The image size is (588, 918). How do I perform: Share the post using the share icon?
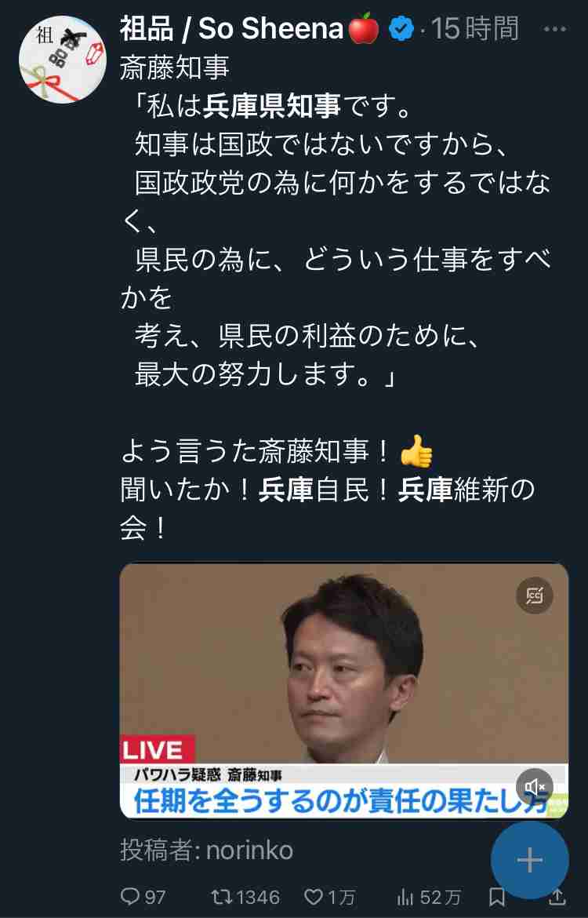557,897
